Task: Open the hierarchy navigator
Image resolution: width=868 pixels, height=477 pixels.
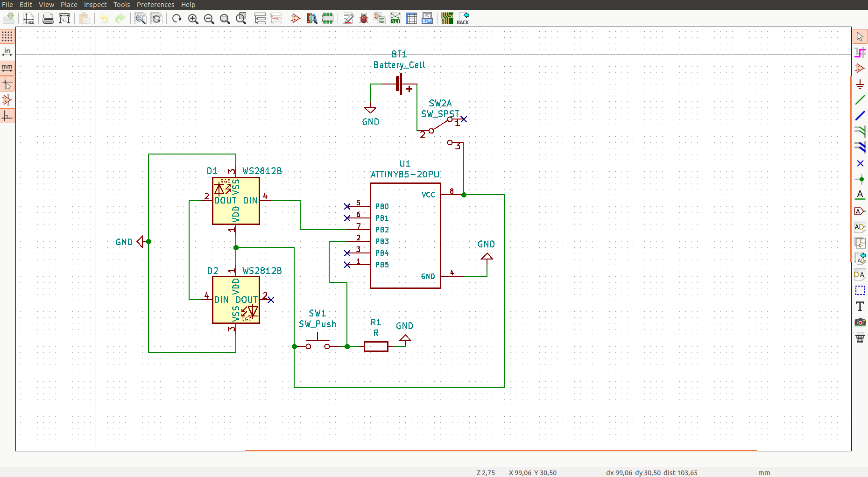Action: (260, 18)
